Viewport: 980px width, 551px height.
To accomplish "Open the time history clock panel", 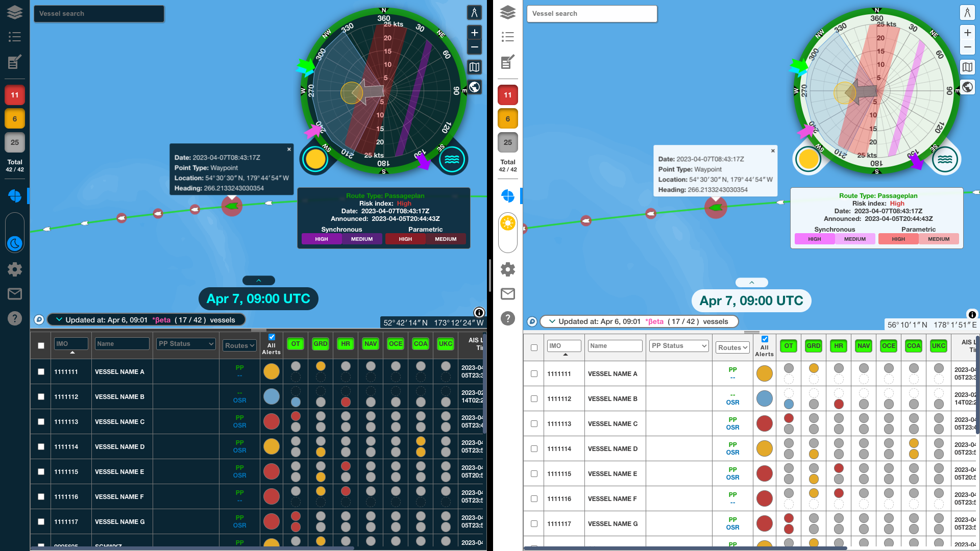I will tap(15, 243).
